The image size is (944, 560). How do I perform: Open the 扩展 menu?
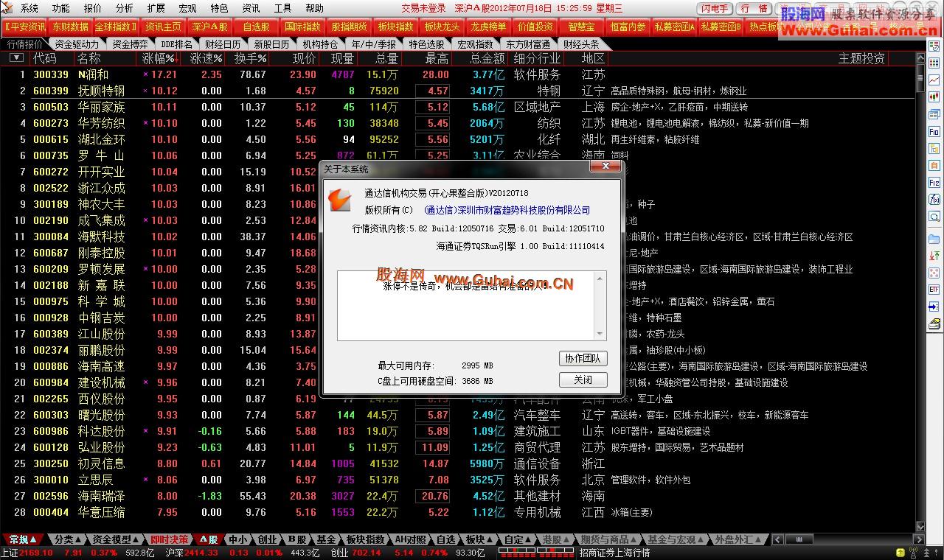(156, 8)
